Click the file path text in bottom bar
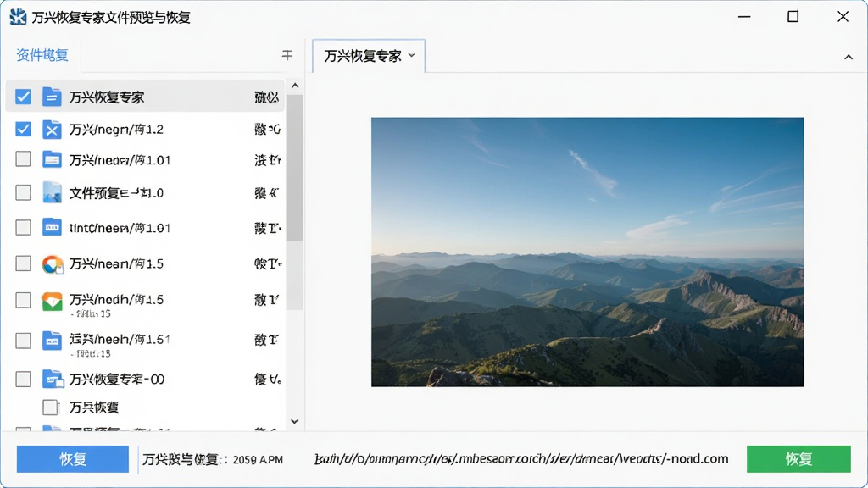Image resolution: width=868 pixels, height=488 pixels. click(521, 459)
